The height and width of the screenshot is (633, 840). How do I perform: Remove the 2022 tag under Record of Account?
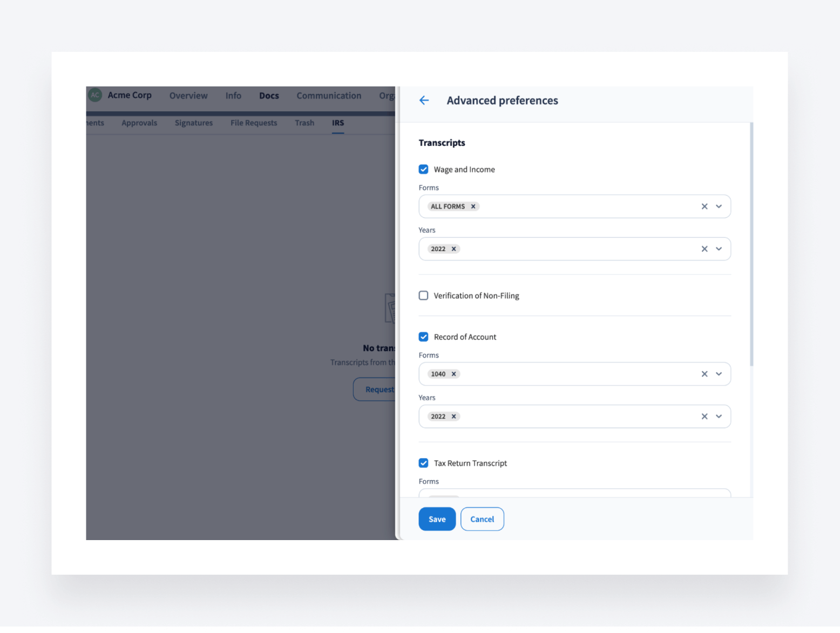[453, 416]
